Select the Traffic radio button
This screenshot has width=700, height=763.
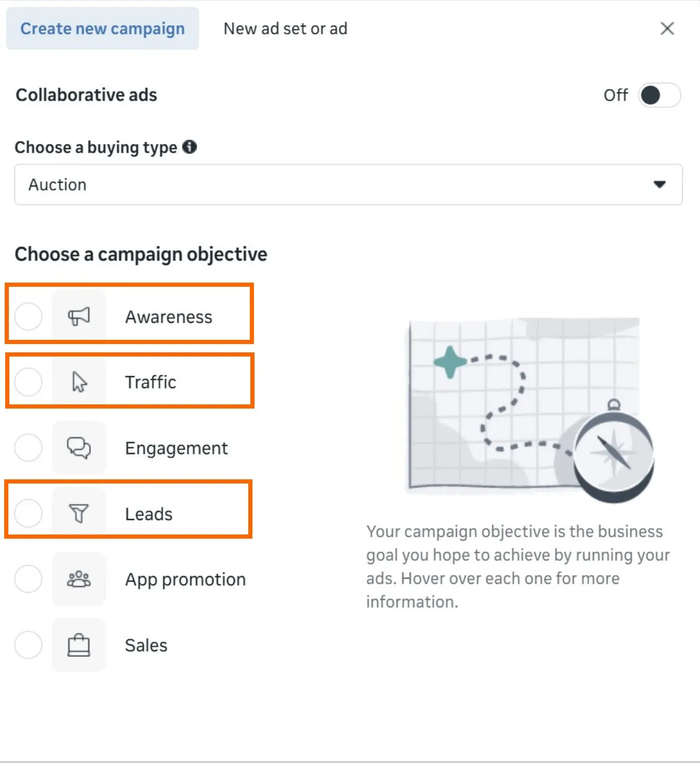coord(28,382)
